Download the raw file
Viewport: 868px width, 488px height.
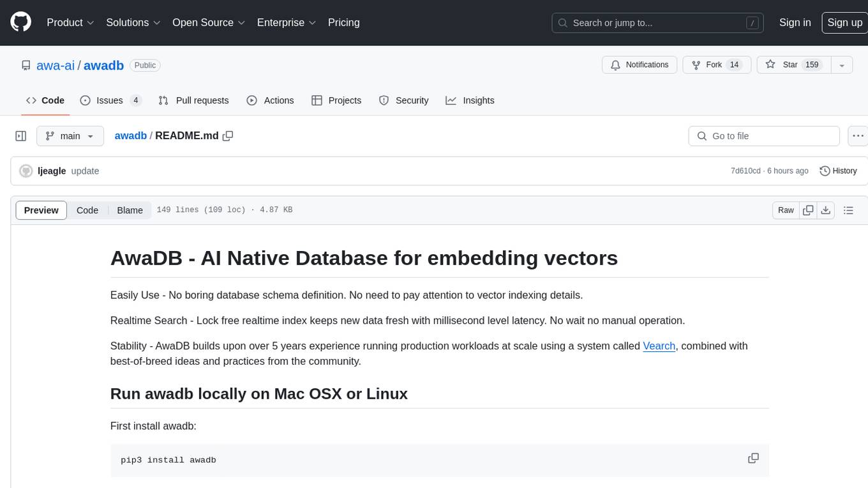[825, 210]
